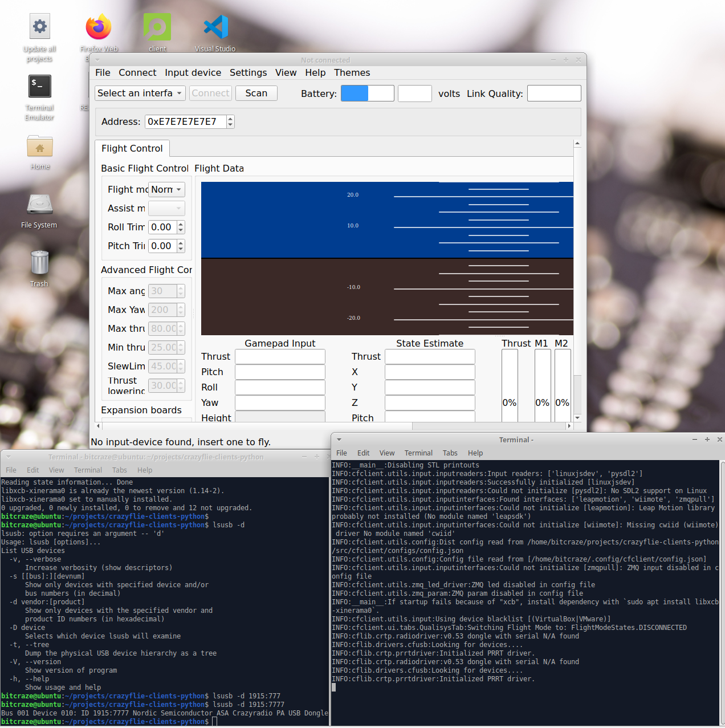Open the Terminal Emulator desktop icon
Image resolution: width=725 pixels, height=728 pixels.
pyautogui.click(x=40, y=87)
